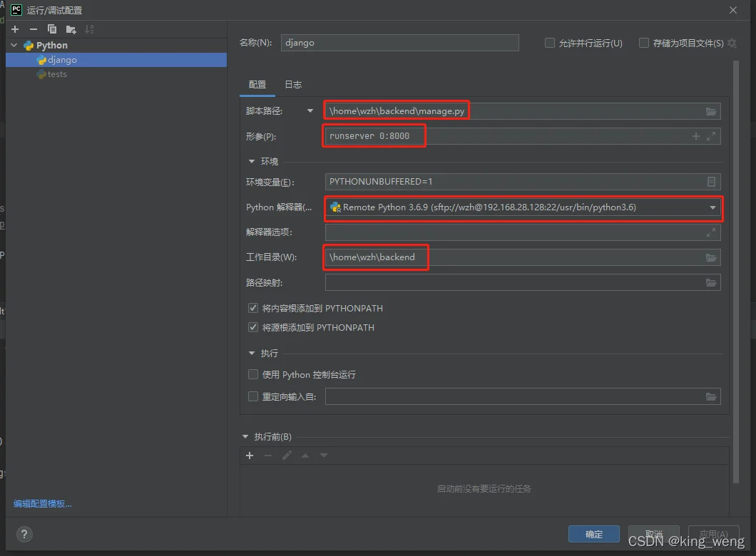Select the django configuration

click(116, 60)
